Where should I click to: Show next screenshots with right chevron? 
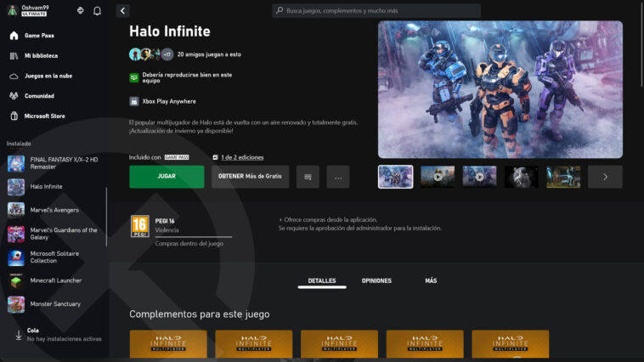pos(605,177)
